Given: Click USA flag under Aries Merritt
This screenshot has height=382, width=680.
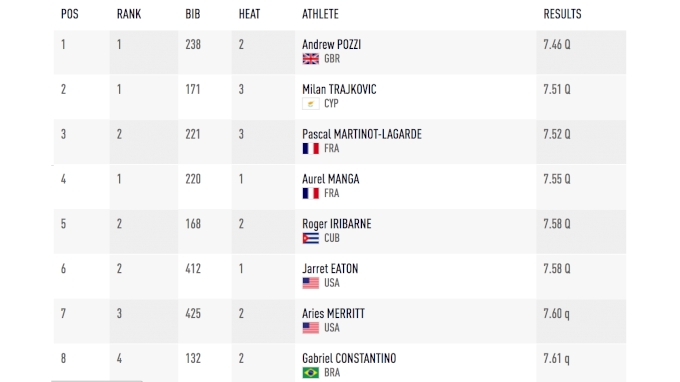Looking at the screenshot, I should tap(311, 328).
